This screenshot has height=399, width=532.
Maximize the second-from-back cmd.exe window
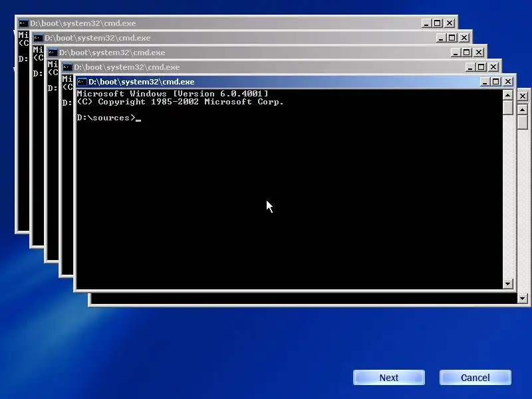pyautogui.click(x=452, y=38)
